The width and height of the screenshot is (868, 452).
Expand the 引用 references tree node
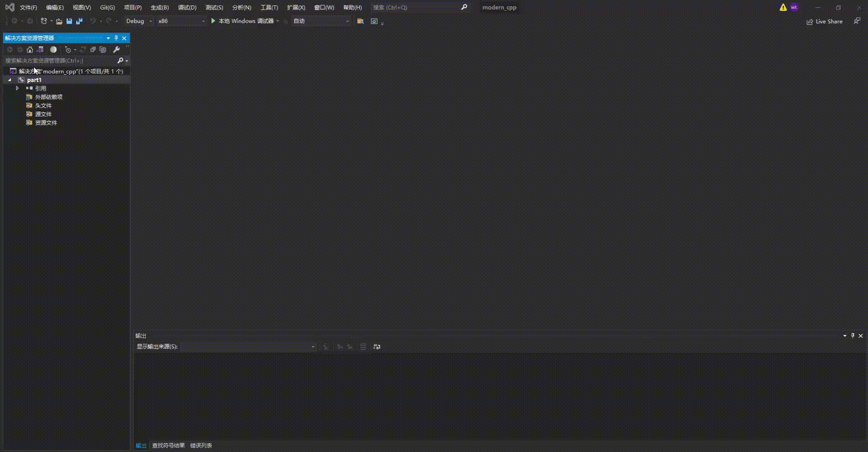[17, 88]
